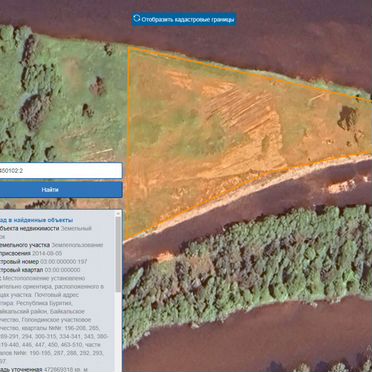Select the cadastral number value '03:00:000000:197'

64,262
